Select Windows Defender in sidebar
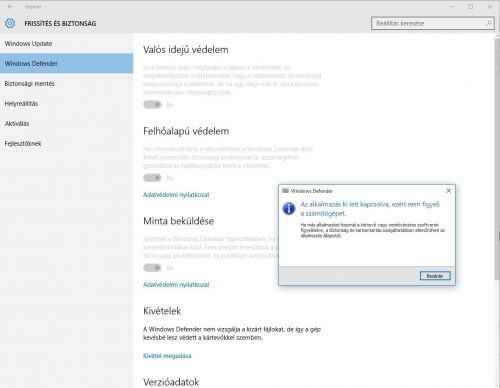 click(x=66, y=63)
